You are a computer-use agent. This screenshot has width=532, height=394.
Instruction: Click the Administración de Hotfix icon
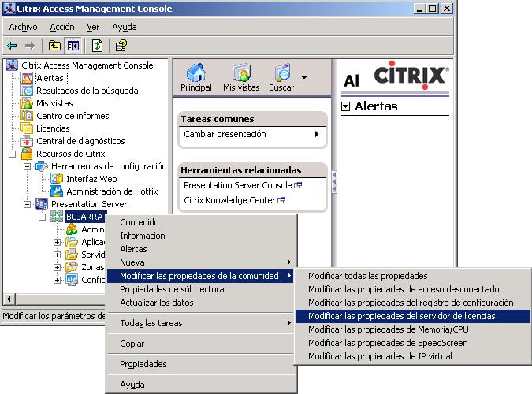pyautogui.click(x=57, y=191)
